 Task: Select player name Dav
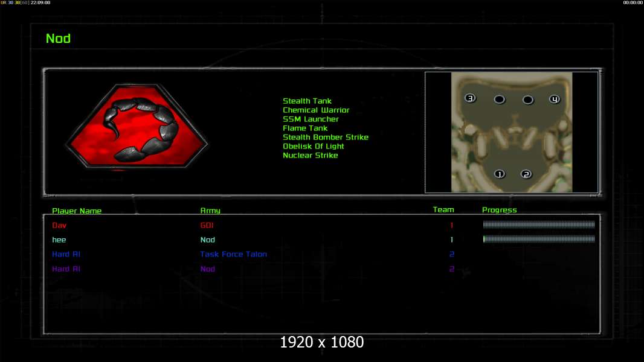click(59, 225)
